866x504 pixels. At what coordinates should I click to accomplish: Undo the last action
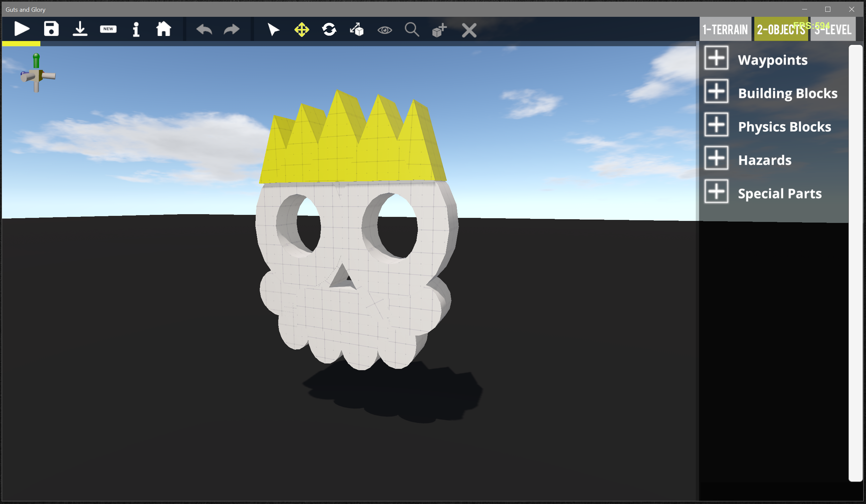pos(204,30)
